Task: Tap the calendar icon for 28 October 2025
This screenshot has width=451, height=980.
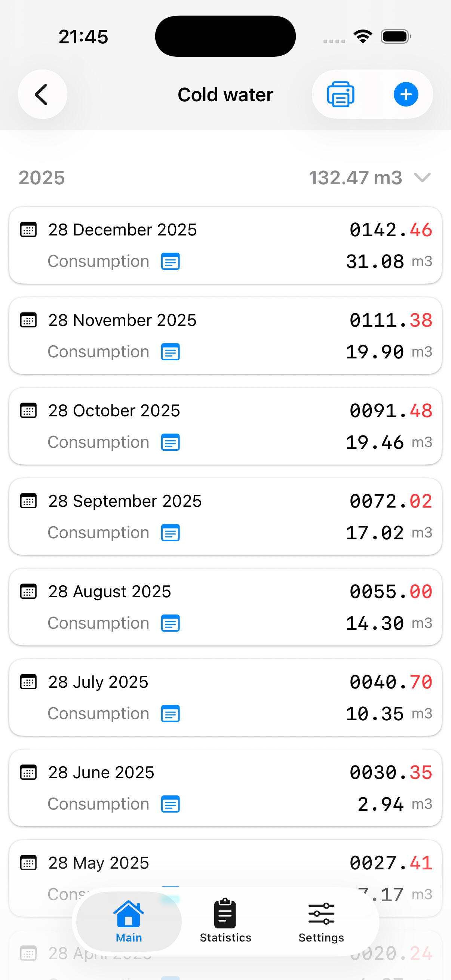Action: point(28,411)
